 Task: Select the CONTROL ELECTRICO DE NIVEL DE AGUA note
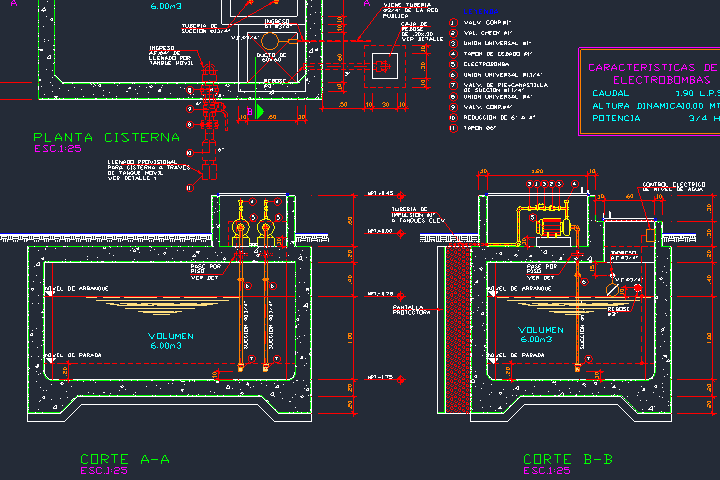674,186
